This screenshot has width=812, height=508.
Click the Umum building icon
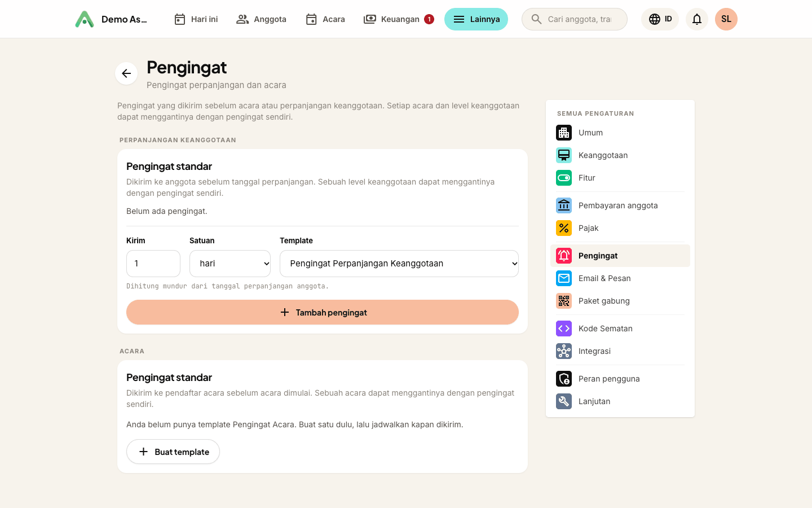(x=564, y=133)
